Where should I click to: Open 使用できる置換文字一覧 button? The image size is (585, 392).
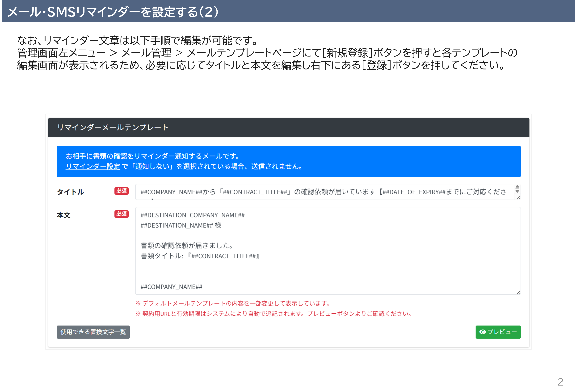pyautogui.click(x=93, y=332)
